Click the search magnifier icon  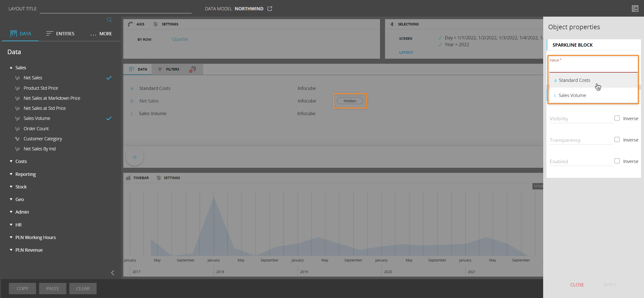(109, 20)
